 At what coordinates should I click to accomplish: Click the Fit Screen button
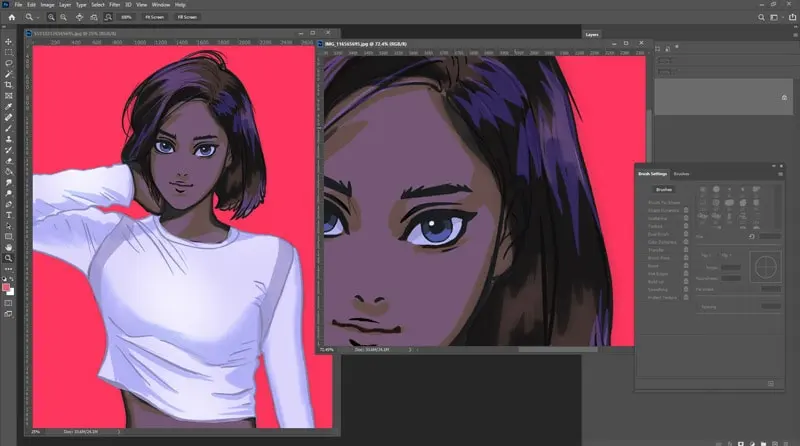click(x=155, y=17)
